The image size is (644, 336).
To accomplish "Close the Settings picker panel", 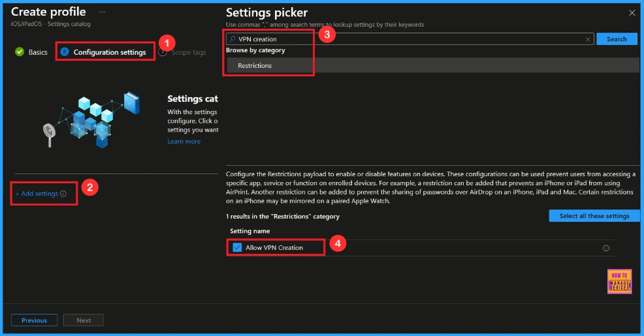I will [x=632, y=13].
